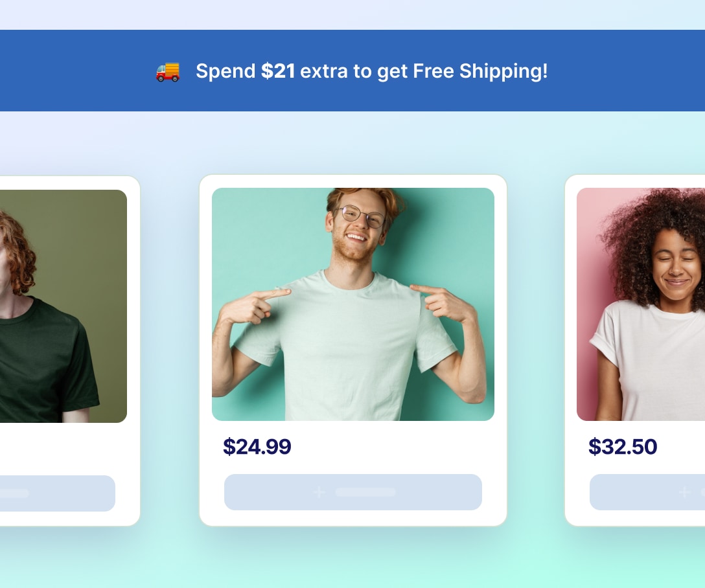The width and height of the screenshot is (705, 588).
Task: Click the add-to-cart button on the $32.50 product
Action: click(647, 493)
